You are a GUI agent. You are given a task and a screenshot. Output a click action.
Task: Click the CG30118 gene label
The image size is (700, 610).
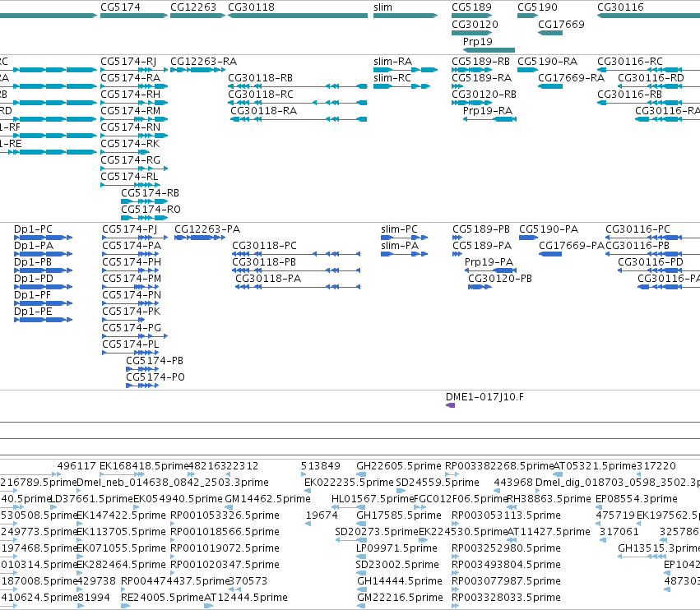251,7
